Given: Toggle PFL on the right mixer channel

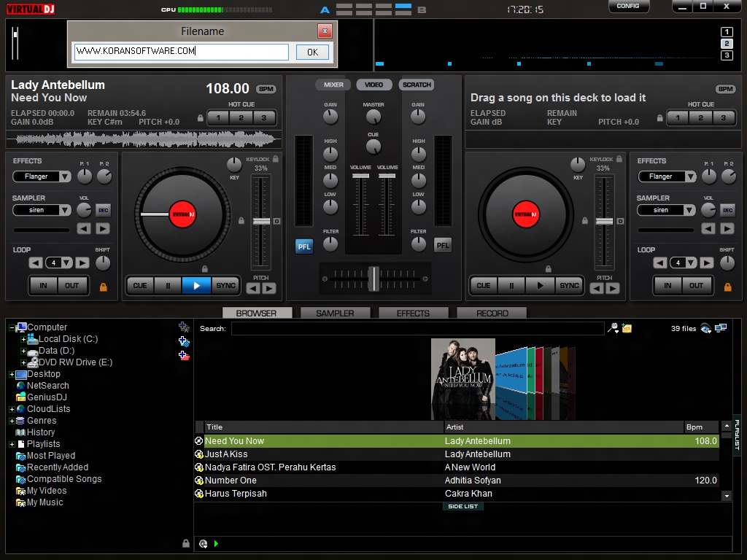Looking at the screenshot, I should [442, 246].
